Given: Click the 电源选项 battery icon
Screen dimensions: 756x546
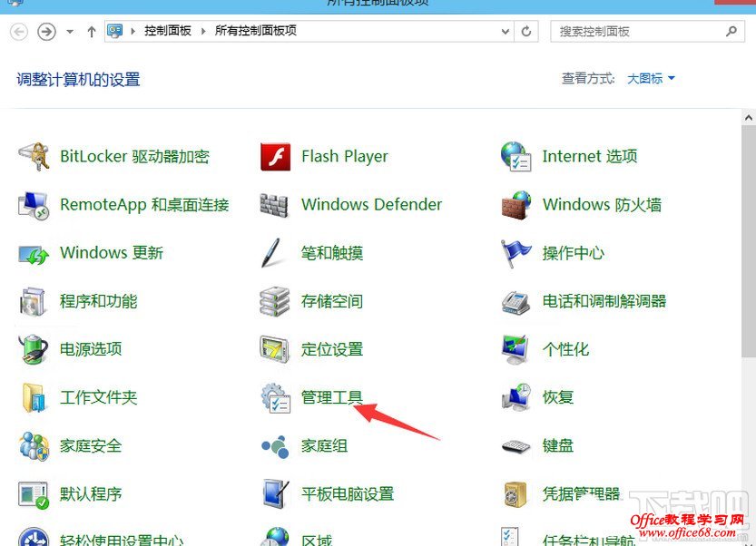Looking at the screenshot, I should (34, 349).
